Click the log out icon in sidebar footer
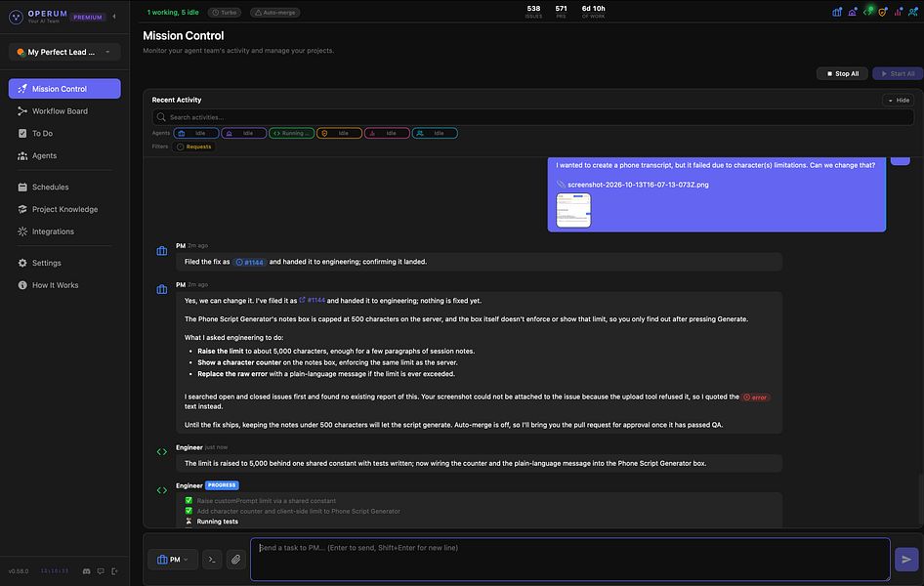Image resolution: width=924 pixels, height=586 pixels. [115, 571]
